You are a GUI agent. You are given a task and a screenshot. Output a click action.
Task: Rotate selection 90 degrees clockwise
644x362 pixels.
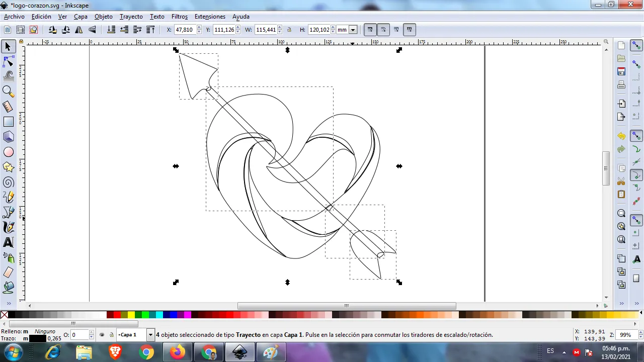(65, 30)
